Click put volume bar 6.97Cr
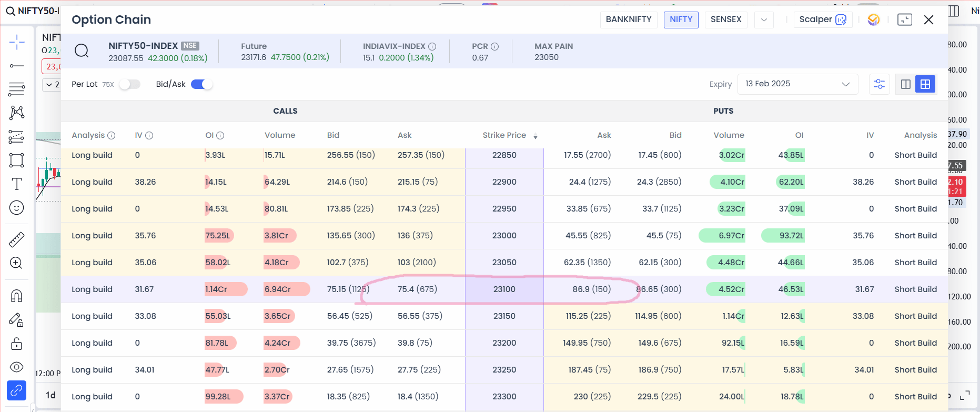980x412 pixels. (722, 236)
